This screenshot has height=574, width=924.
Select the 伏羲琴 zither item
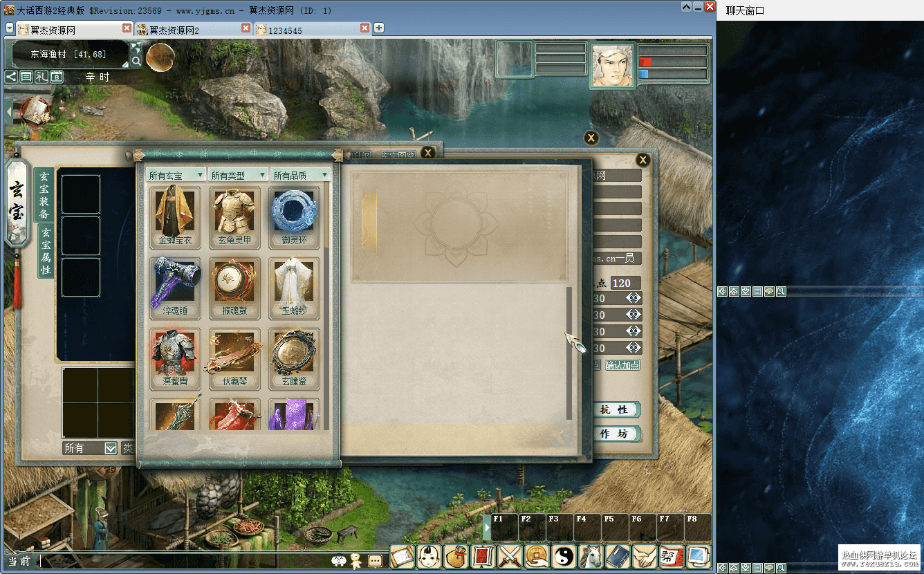coord(234,359)
